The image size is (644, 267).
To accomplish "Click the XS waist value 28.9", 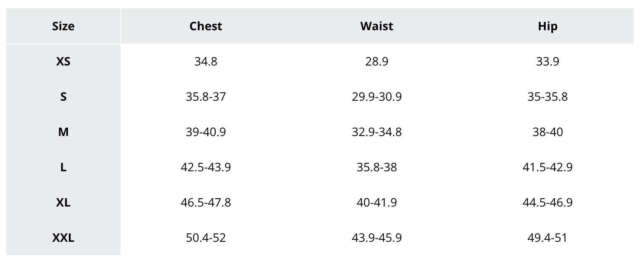I will point(377,62).
